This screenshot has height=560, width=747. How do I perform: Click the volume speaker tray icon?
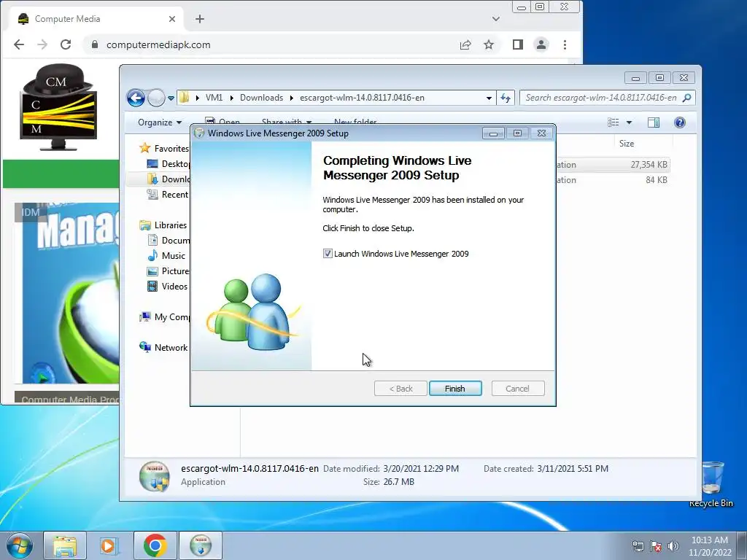pos(673,546)
